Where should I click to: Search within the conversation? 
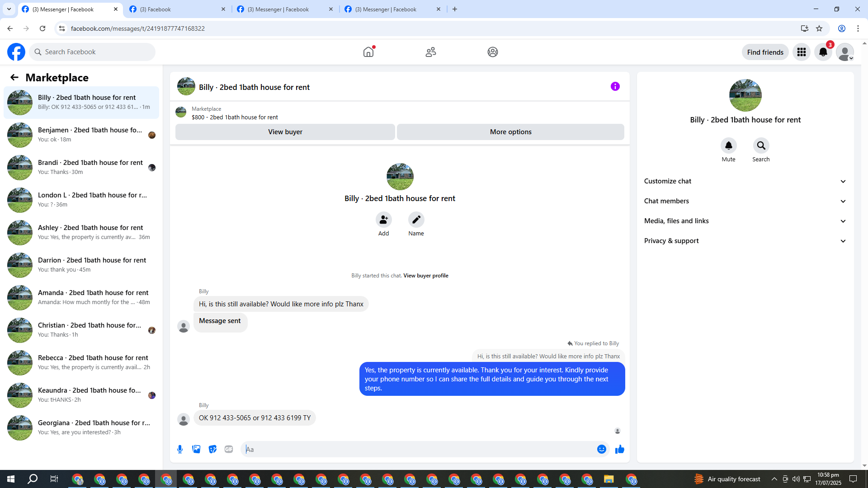[x=761, y=145]
